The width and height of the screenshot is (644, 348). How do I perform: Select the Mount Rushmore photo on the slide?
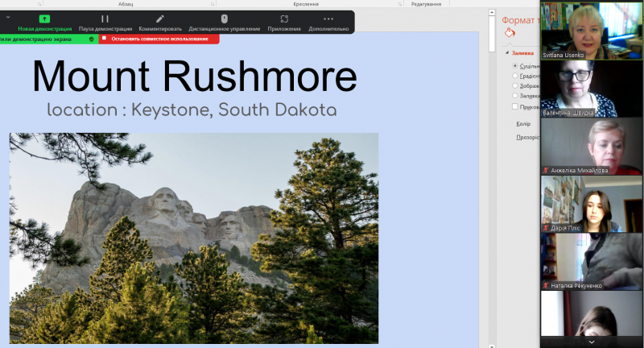pyautogui.click(x=194, y=238)
